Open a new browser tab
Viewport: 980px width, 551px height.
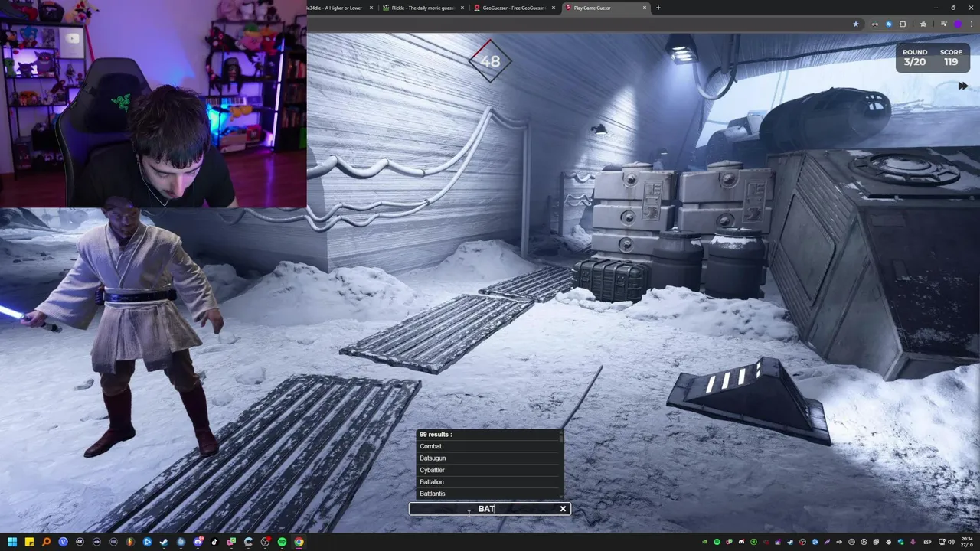(658, 8)
